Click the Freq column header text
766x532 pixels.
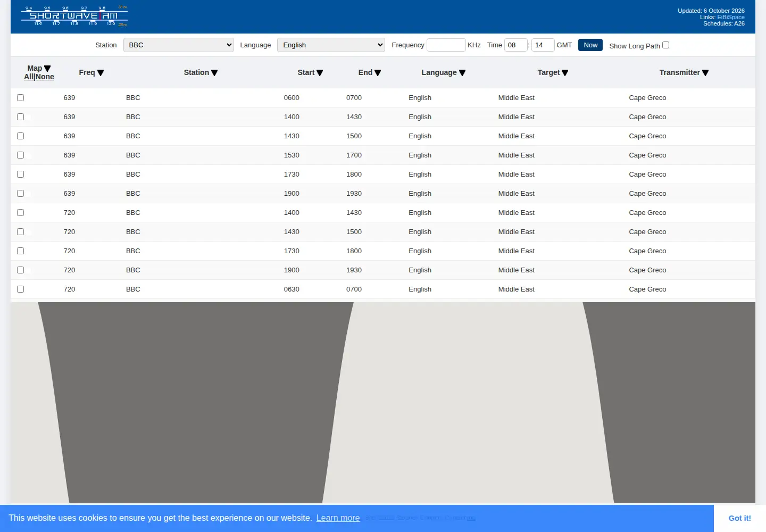pyautogui.click(x=87, y=73)
